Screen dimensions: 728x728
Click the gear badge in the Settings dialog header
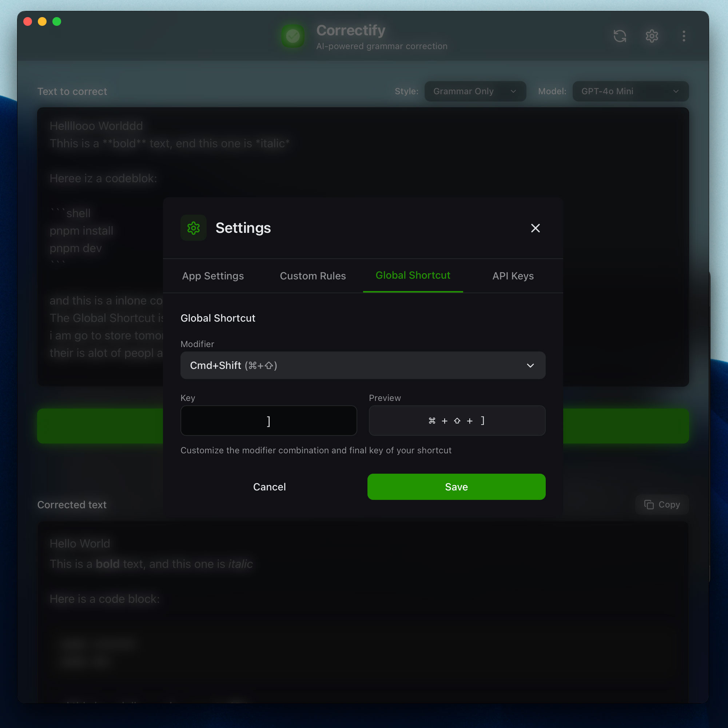pyautogui.click(x=193, y=228)
